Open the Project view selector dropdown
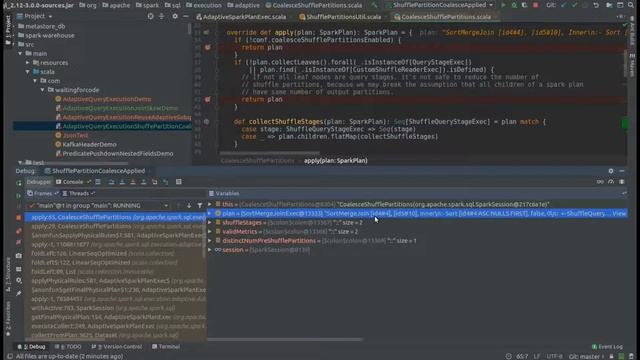Viewport: 640px width, 360px height. click(x=39, y=16)
